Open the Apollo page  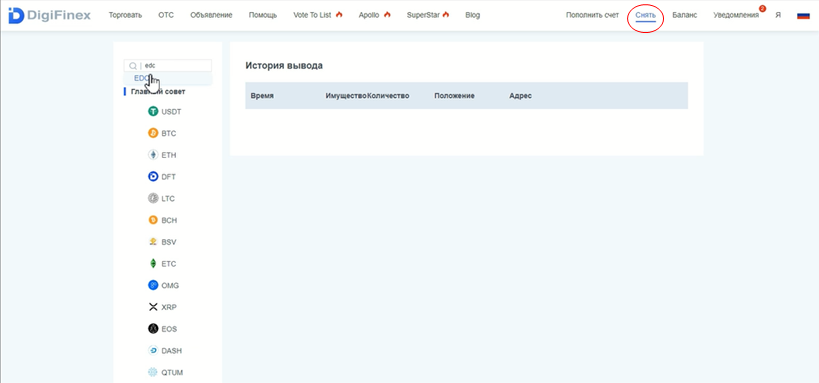point(369,15)
